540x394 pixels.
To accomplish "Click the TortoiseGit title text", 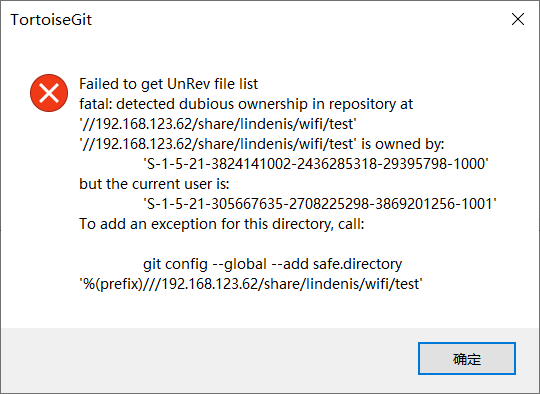I will (x=51, y=20).
